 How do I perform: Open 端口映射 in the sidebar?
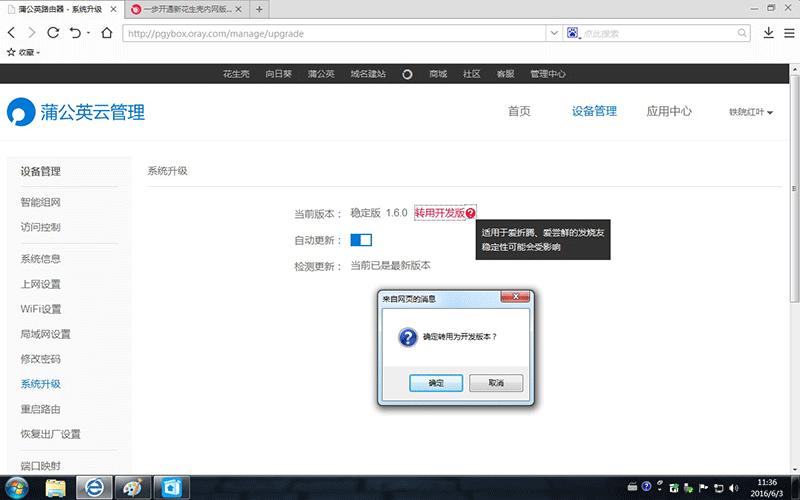tap(40, 466)
